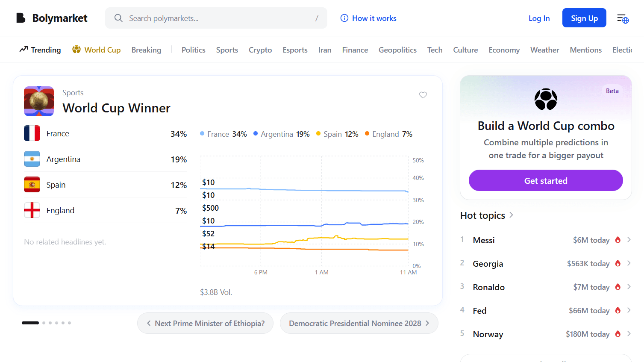The width and height of the screenshot is (644, 362).
Task: Click the flame icon in Norway row
Action: (x=618, y=334)
